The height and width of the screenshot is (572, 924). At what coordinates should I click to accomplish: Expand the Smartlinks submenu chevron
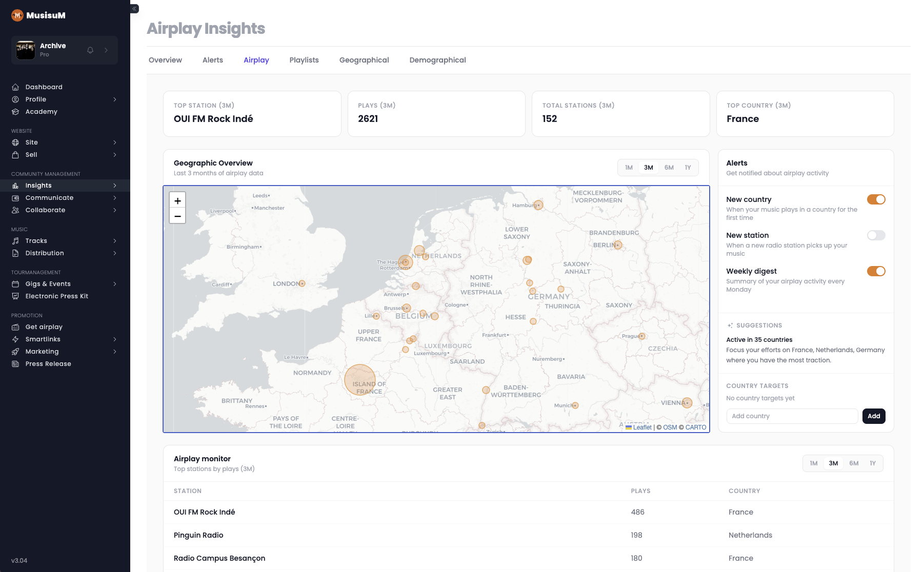pyautogui.click(x=115, y=339)
